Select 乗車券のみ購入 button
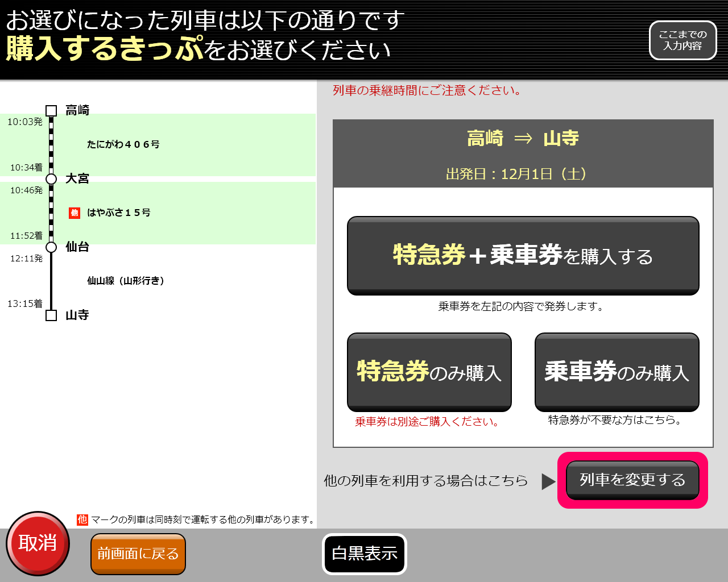This screenshot has height=582, width=728. (617, 372)
